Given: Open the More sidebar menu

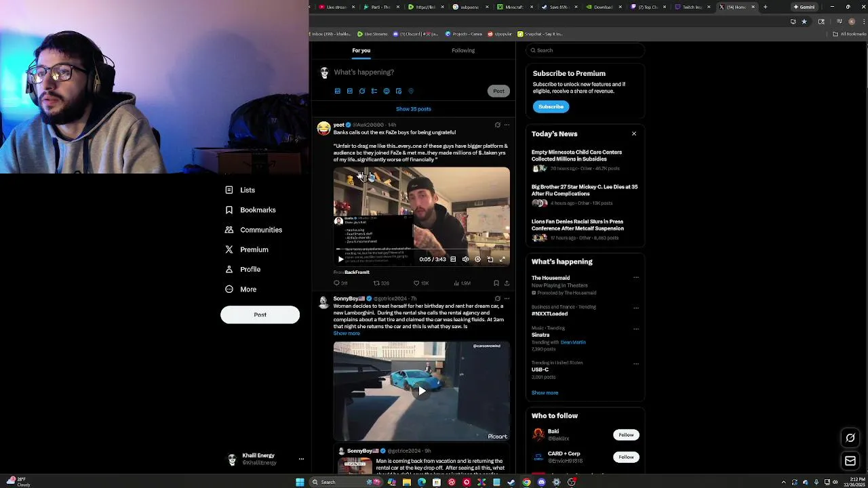Looking at the screenshot, I should tap(241, 289).
